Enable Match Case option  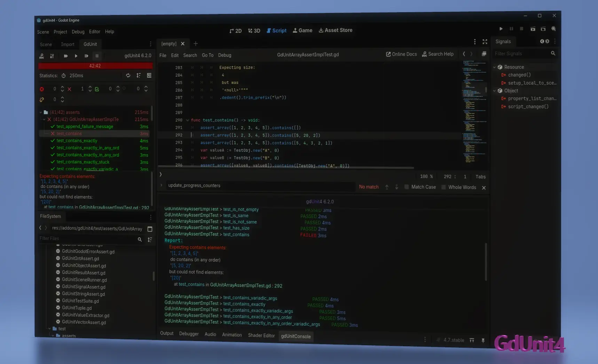pyautogui.click(x=420, y=187)
